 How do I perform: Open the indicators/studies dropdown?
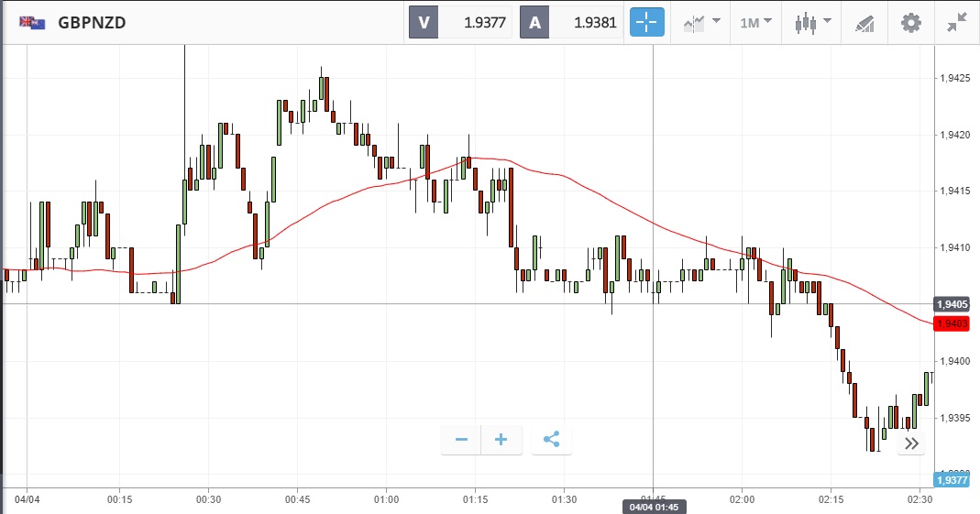click(x=701, y=23)
